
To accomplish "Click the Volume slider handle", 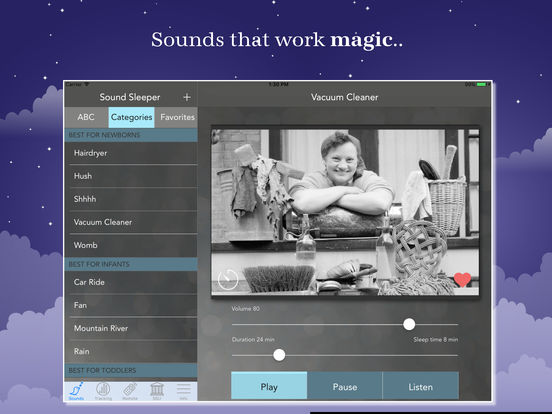I will [x=409, y=324].
